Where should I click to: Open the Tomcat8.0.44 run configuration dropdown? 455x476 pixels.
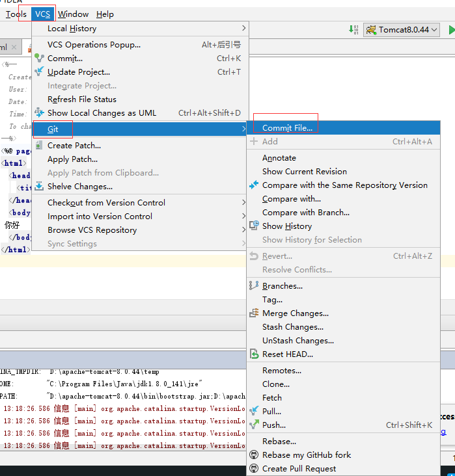tap(402, 30)
